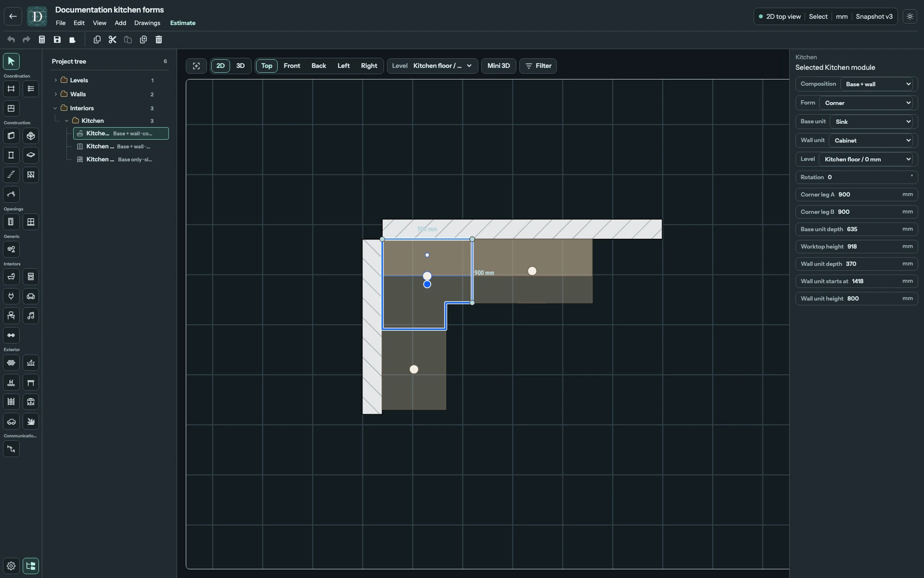Expand the Walls tree folder
This screenshot has width=924, height=578.
coord(55,94)
